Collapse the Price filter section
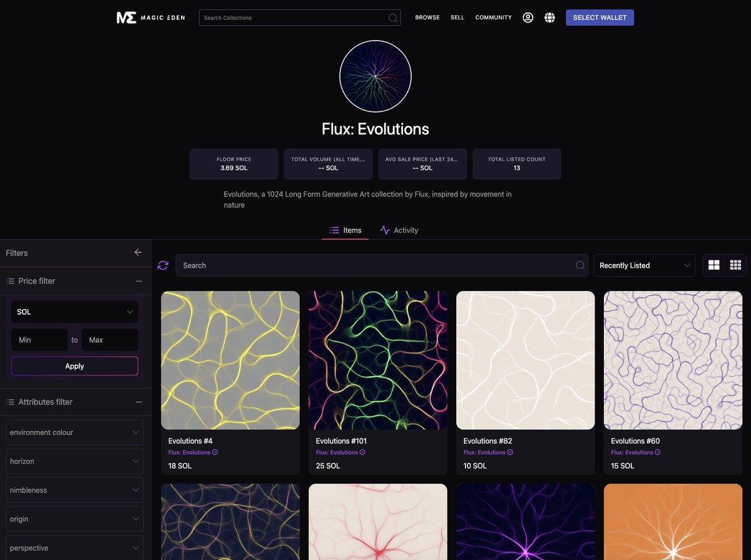The image size is (751, 560). [139, 281]
